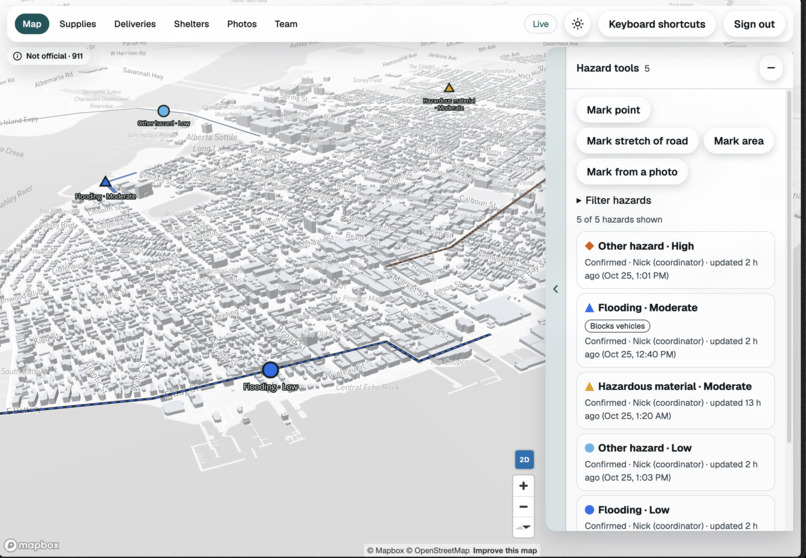Click the Hazard tools heading

[608, 68]
